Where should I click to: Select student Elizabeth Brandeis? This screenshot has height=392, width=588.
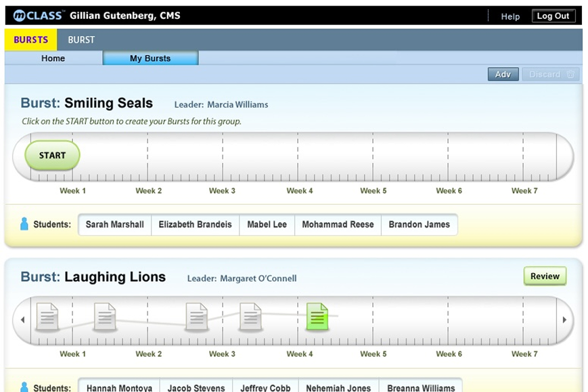click(195, 224)
